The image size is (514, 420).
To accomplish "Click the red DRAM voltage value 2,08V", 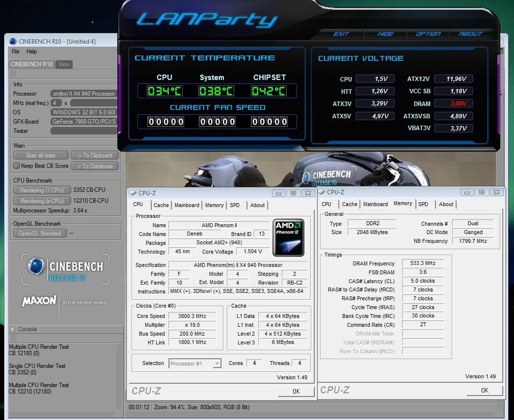I will pos(454,104).
